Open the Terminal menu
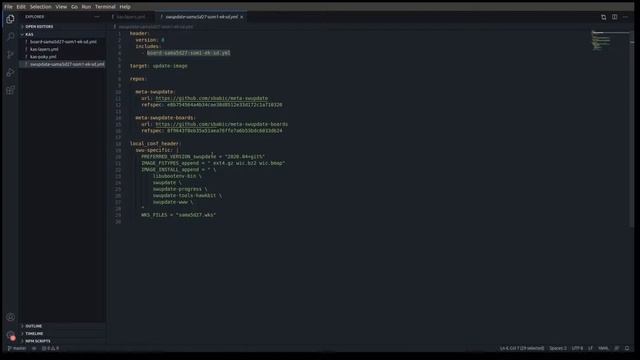 tap(105, 7)
